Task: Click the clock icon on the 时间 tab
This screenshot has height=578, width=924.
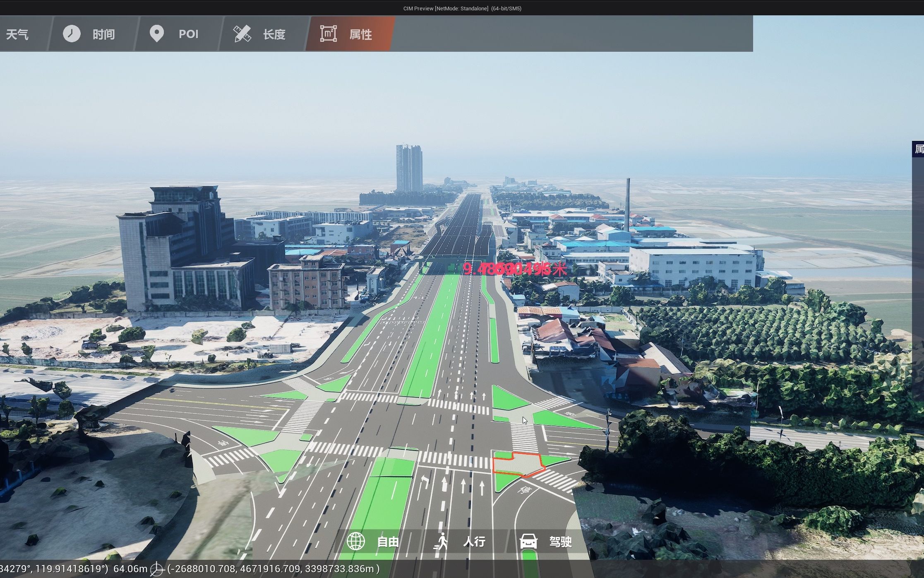Action: click(72, 34)
